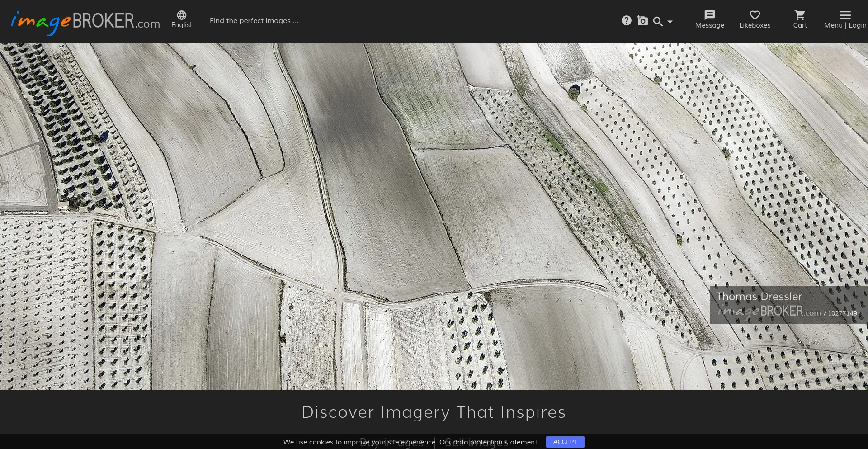Click the image ID 10277149 overlay
The image size is (868, 449).
841,313
